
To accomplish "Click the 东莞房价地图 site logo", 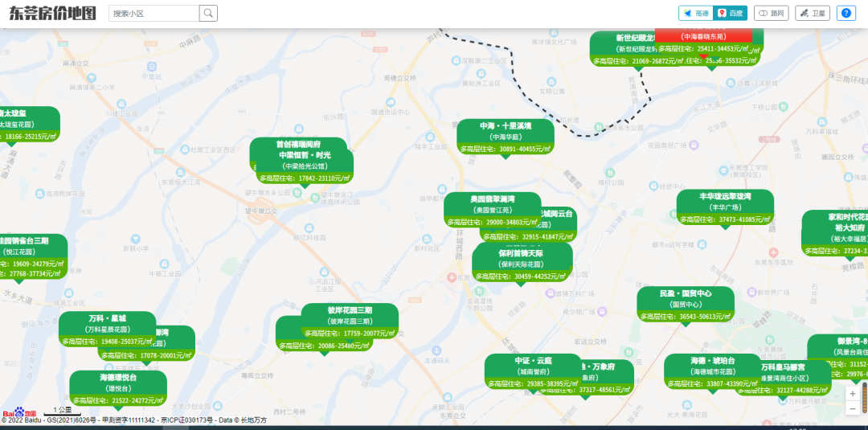I will 52,14.
